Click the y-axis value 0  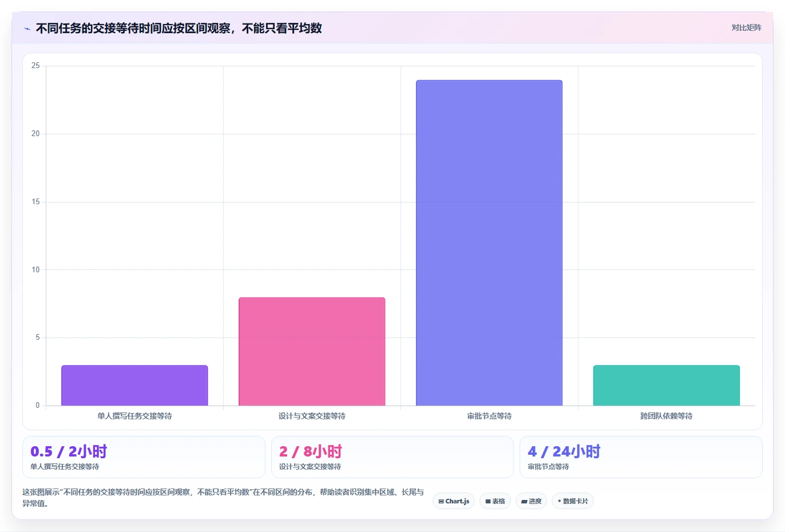coord(38,406)
